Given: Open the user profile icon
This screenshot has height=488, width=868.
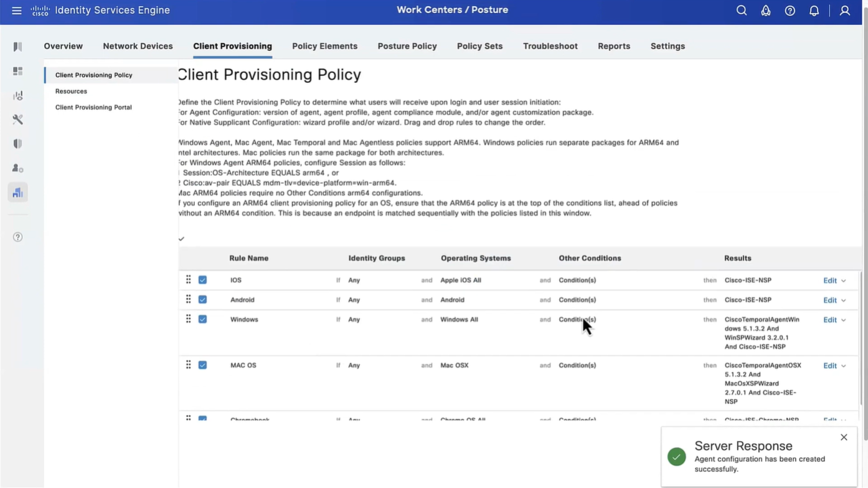Looking at the screenshot, I should click(x=844, y=11).
